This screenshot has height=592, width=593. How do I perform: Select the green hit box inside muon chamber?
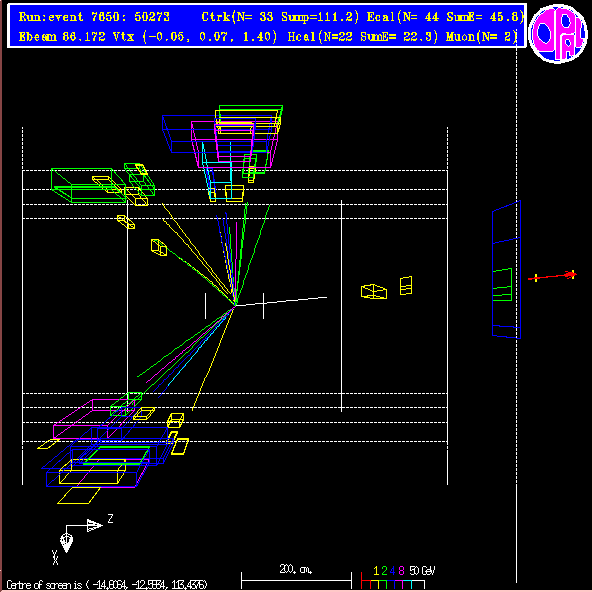point(503,285)
